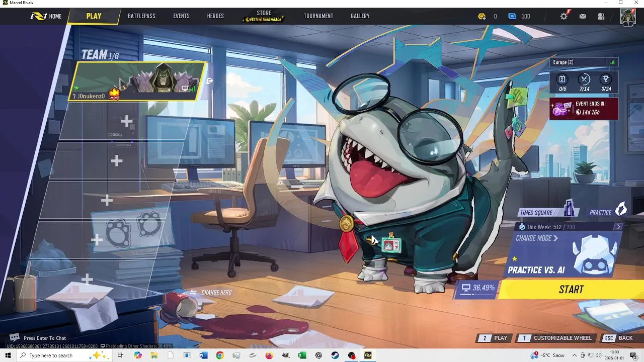Invite a player to second team slot
The image size is (644, 362).
click(126, 121)
